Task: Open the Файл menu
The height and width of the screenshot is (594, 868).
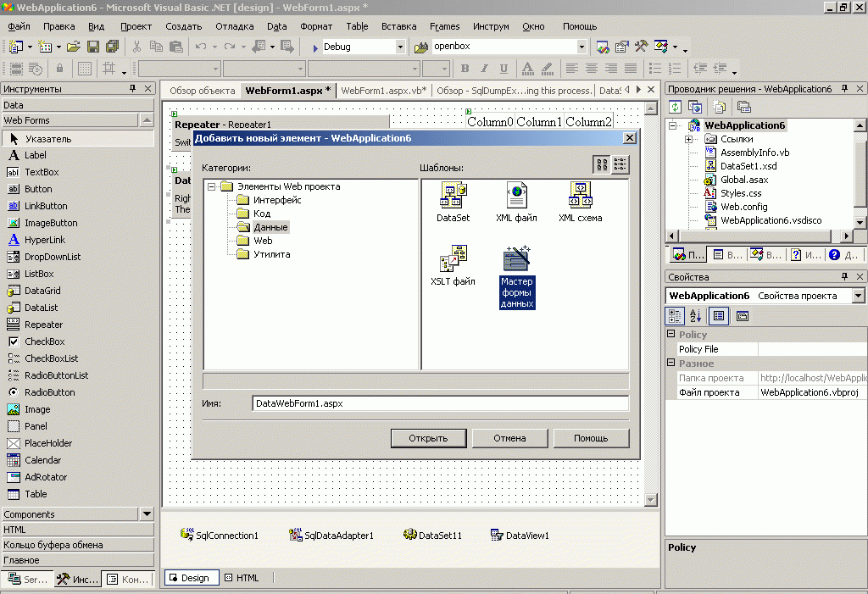Action: click(x=19, y=26)
